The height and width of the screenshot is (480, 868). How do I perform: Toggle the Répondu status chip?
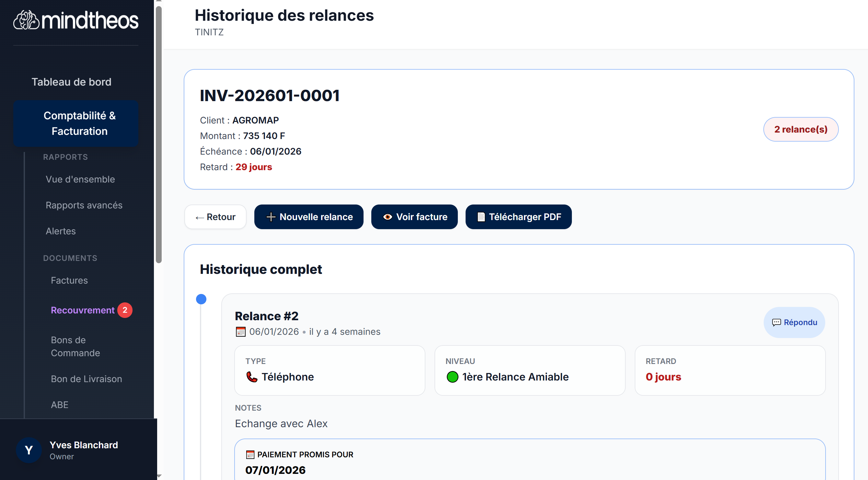click(x=794, y=322)
